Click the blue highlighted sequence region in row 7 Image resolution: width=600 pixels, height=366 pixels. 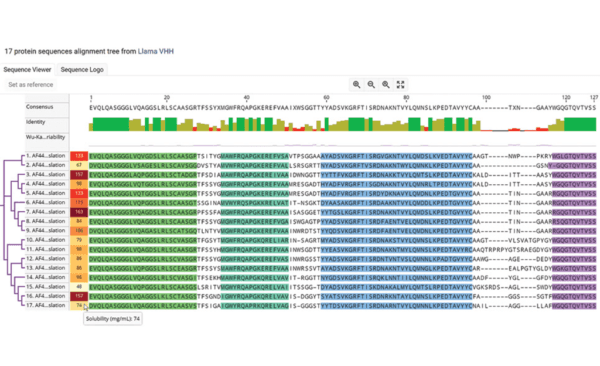click(x=396, y=212)
